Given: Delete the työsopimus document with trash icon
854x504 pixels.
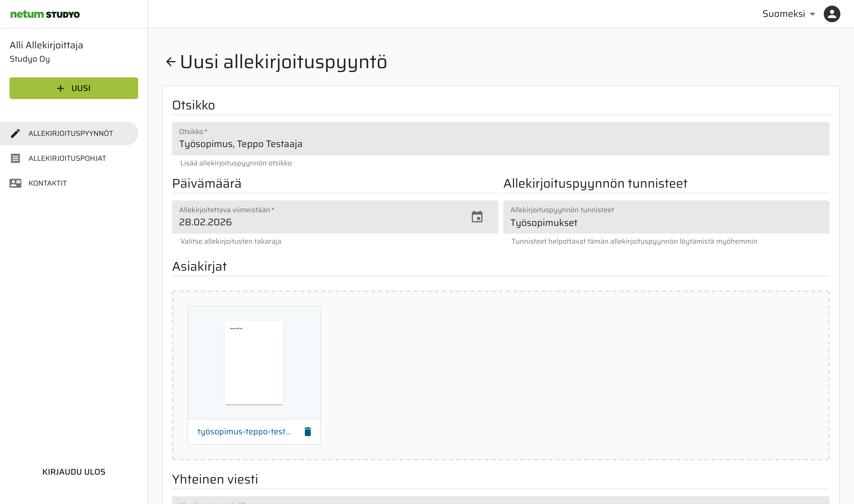Looking at the screenshot, I should pos(308,431).
